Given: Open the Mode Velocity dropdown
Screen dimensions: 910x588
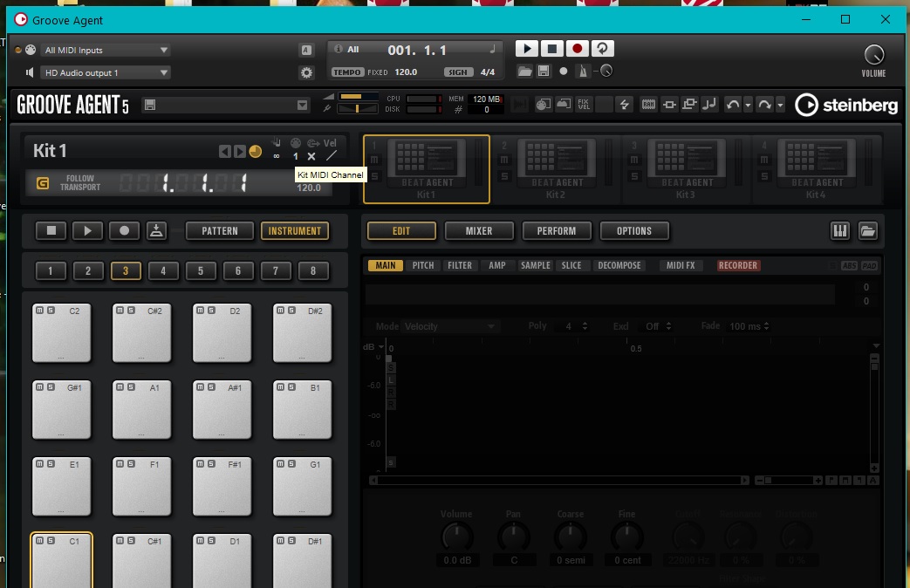Looking at the screenshot, I should 449,326.
